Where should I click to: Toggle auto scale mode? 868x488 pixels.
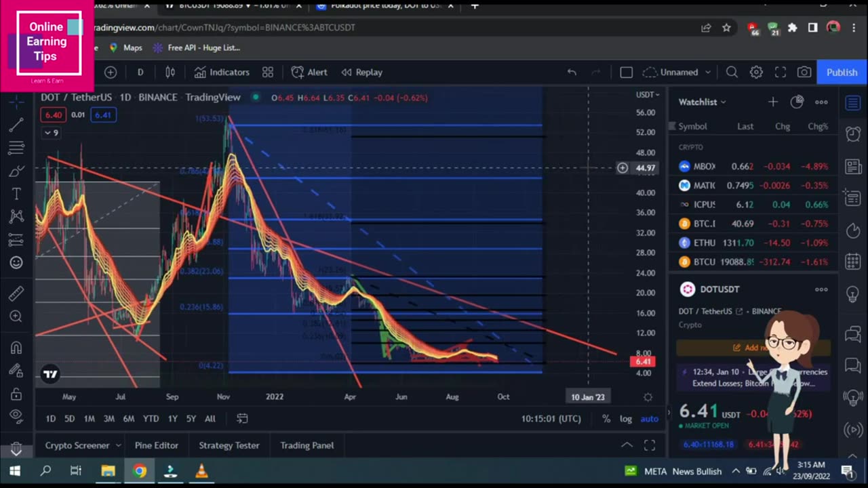(x=649, y=419)
